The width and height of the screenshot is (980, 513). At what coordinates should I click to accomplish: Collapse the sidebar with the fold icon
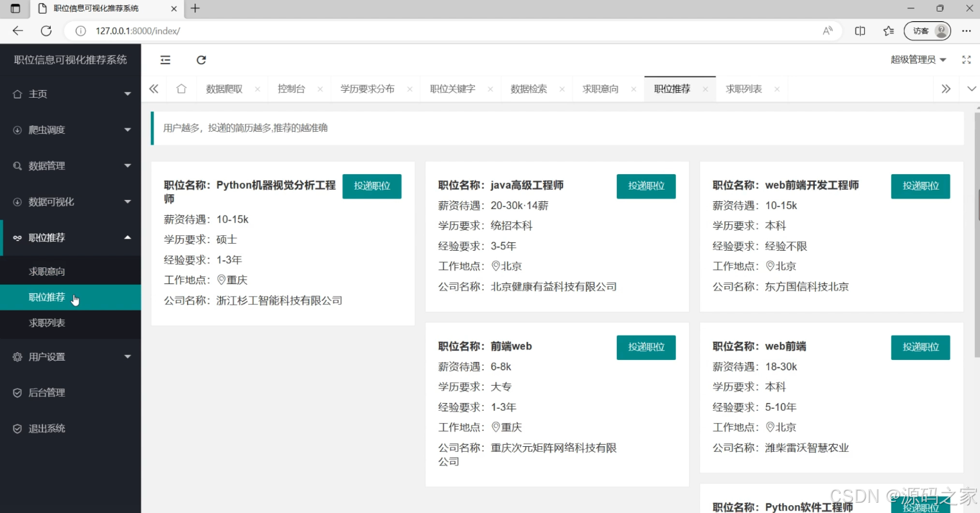tap(165, 60)
